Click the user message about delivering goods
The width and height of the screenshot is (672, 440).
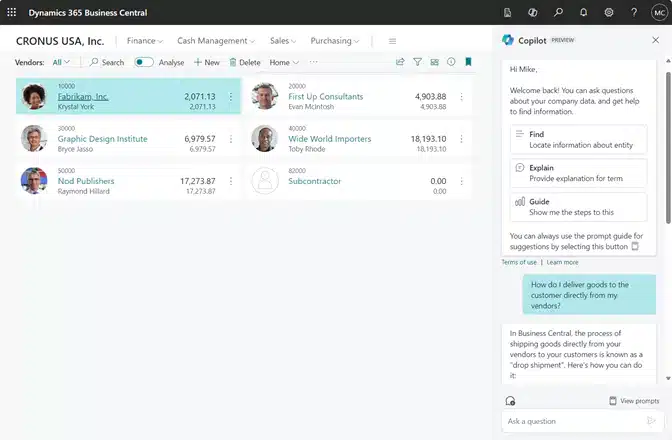coord(589,295)
